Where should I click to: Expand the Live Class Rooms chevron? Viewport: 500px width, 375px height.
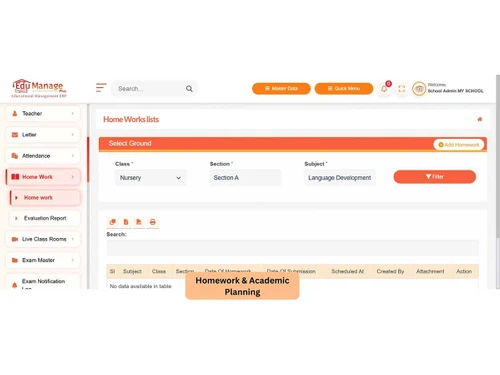click(x=73, y=239)
